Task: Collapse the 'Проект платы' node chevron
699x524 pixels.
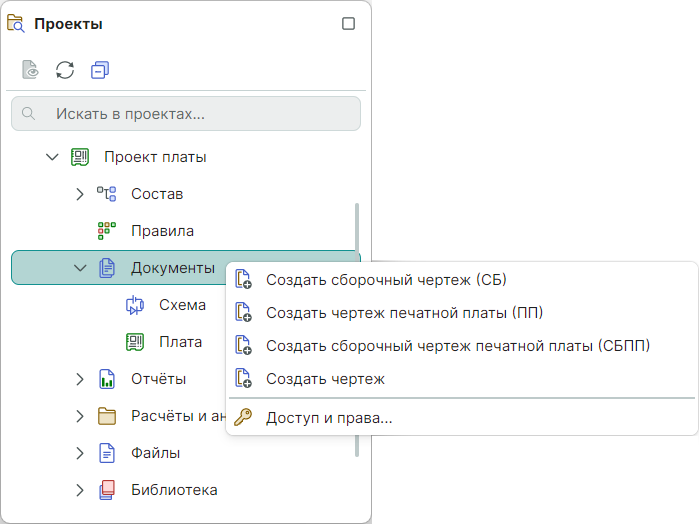Action: coord(53,157)
